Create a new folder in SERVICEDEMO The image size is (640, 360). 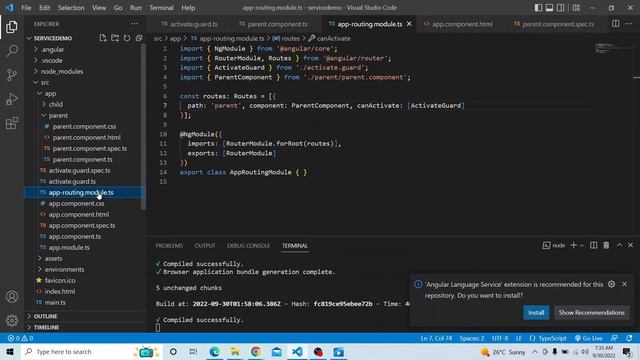[x=115, y=38]
